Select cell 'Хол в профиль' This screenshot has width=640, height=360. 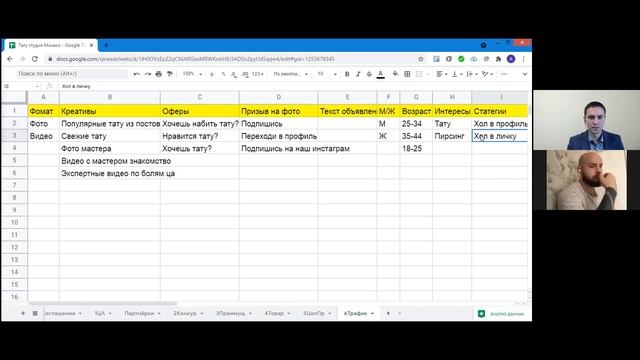[500, 124]
